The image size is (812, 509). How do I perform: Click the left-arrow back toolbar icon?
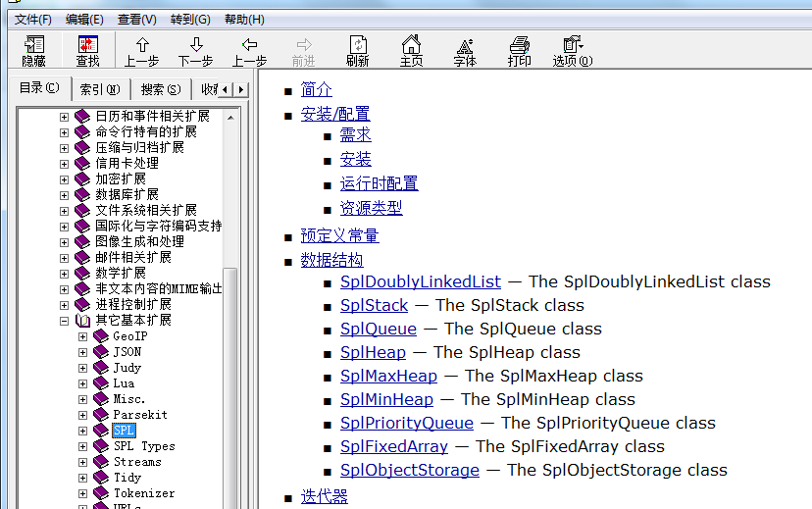click(x=250, y=44)
